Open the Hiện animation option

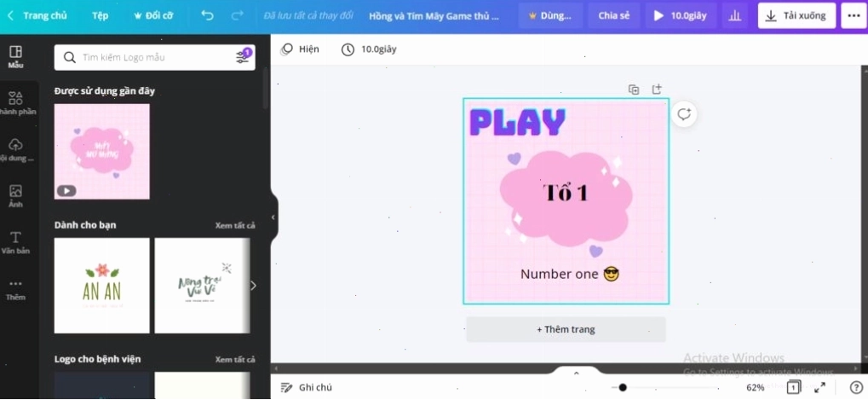tap(300, 49)
